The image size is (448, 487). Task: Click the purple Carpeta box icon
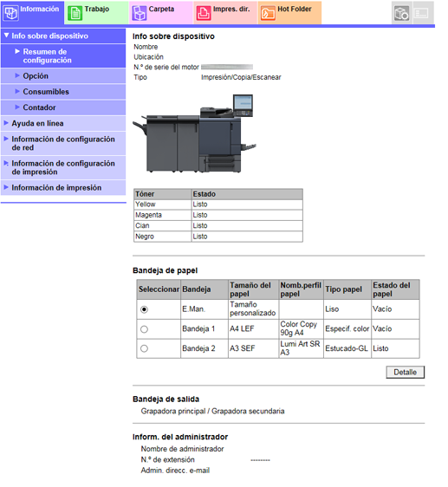(x=140, y=13)
